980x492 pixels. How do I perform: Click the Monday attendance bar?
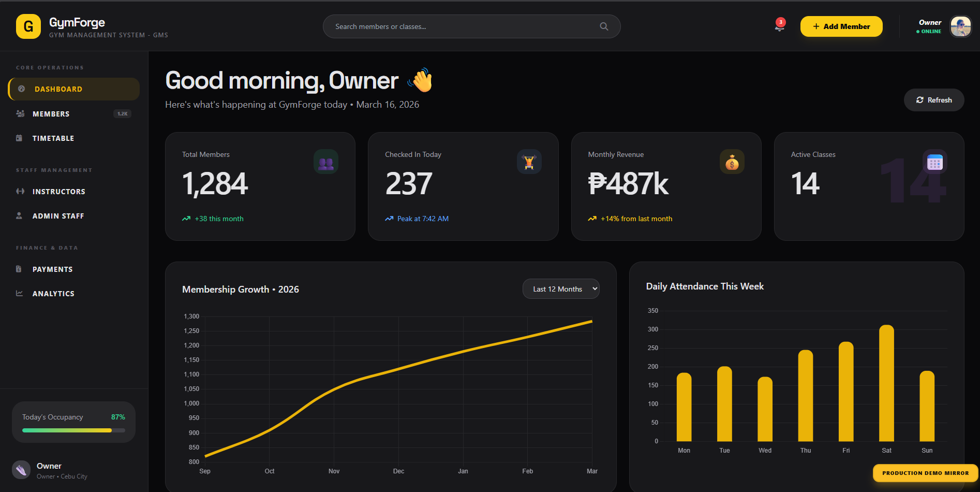[x=684, y=407]
